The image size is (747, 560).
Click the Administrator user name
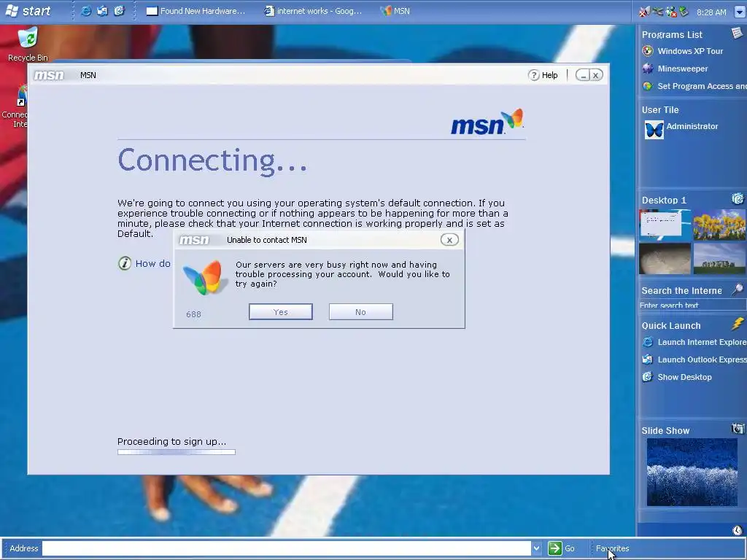click(692, 126)
